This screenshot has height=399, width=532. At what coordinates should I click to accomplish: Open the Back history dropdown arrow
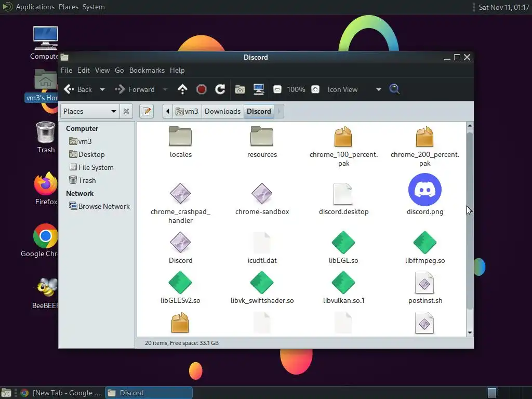pos(102,89)
